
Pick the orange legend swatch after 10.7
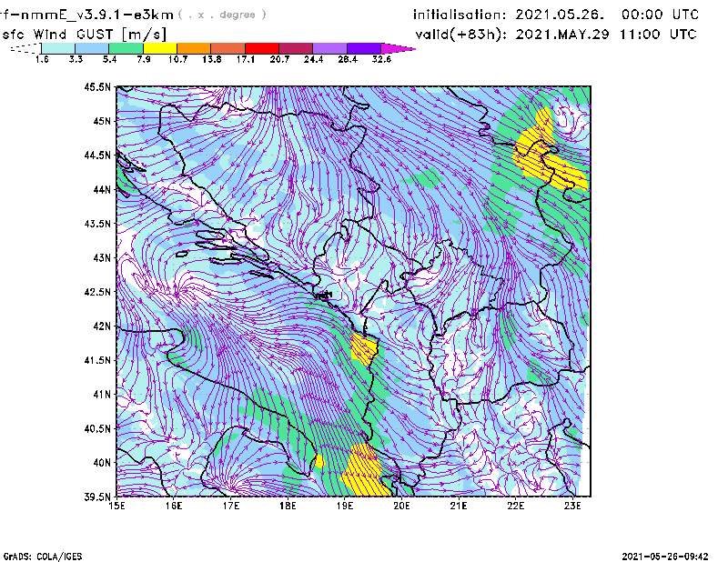coord(194,48)
